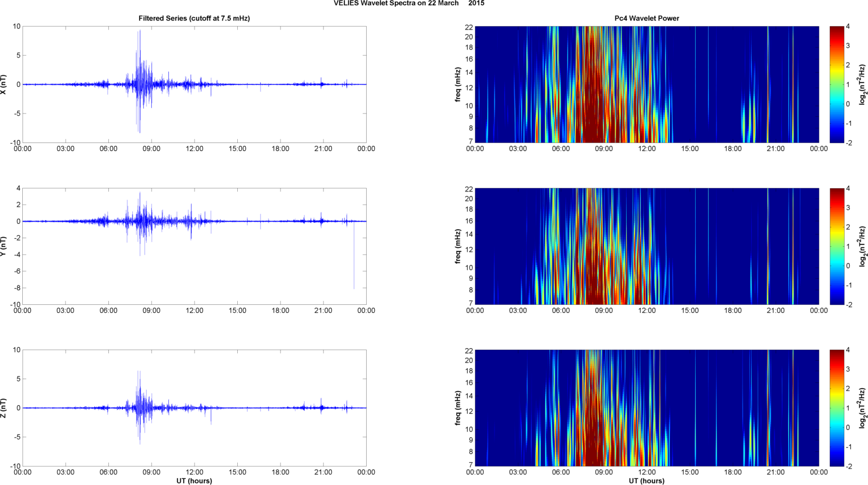Click the "Z (nT)" axis label
This screenshot has height=485, width=868.
pyautogui.click(x=3, y=408)
